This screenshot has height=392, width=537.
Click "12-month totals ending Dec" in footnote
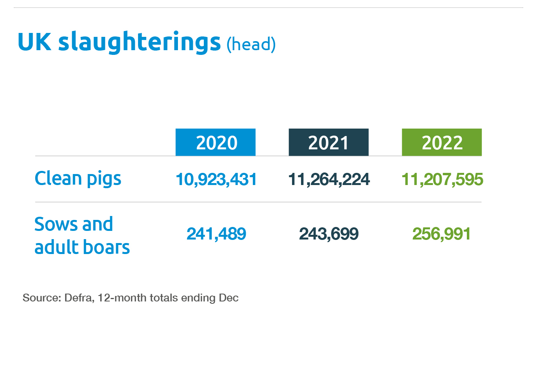click(x=168, y=298)
